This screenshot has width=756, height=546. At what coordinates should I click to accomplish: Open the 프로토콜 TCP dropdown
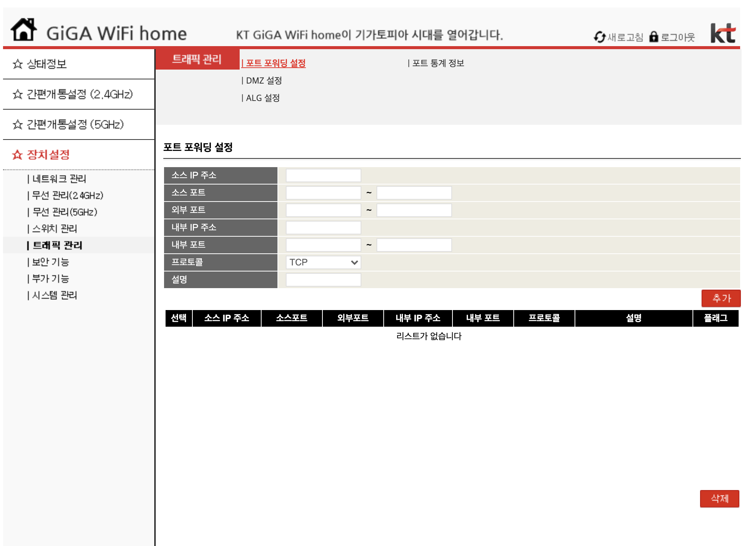(x=323, y=262)
